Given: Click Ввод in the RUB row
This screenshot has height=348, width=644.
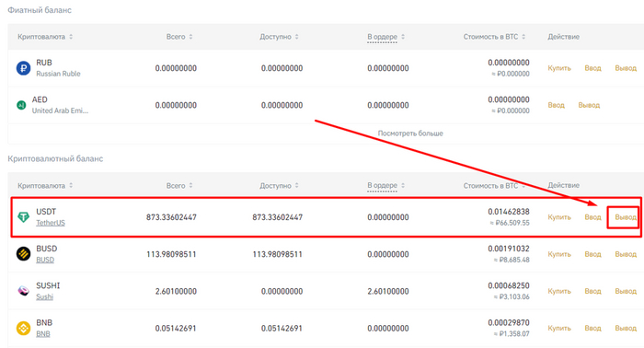Looking at the screenshot, I should [x=592, y=68].
